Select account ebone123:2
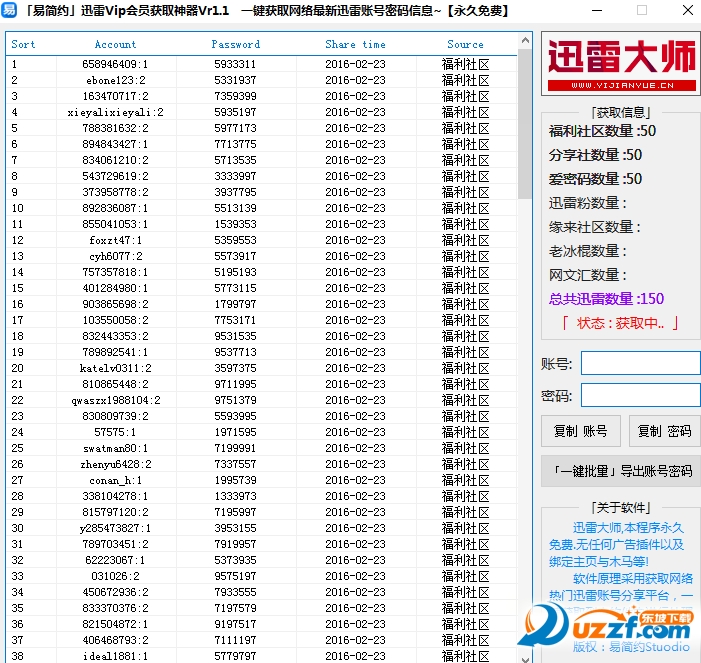Viewport: 701px width, 663px height. click(x=116, y=80)
